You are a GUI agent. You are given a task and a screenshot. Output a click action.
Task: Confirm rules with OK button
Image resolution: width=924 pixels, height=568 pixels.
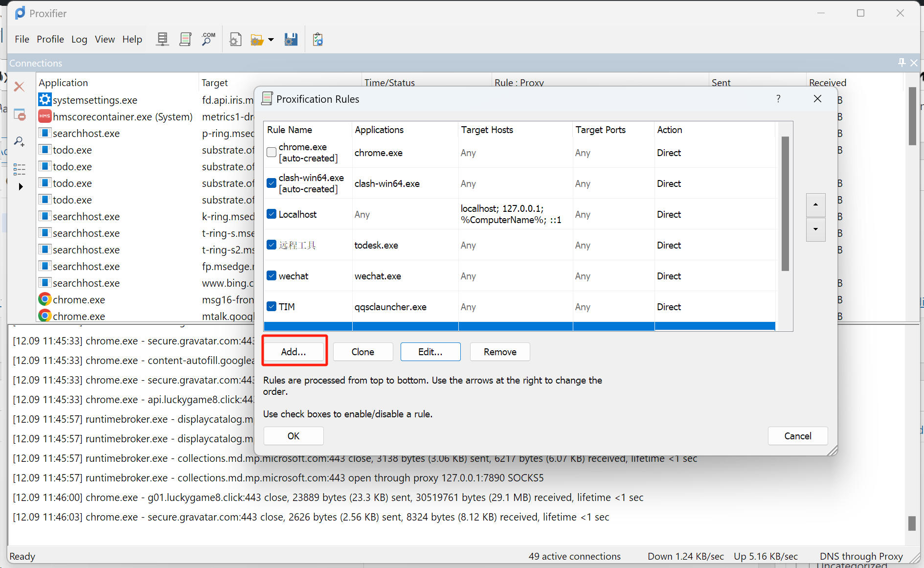293,436
